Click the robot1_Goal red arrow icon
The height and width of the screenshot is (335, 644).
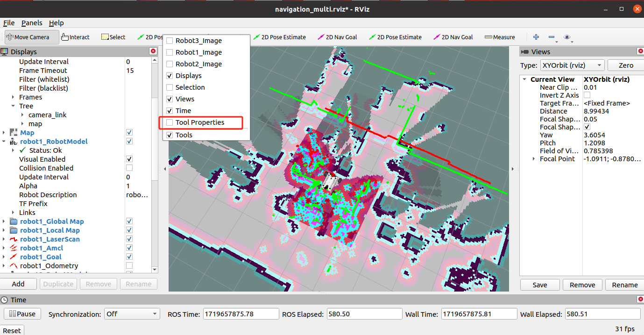[x=13, y=257]
